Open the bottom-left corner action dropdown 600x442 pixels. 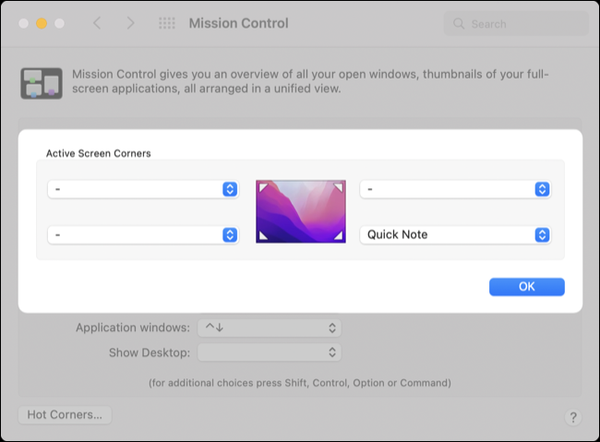[x=143, y=234]
